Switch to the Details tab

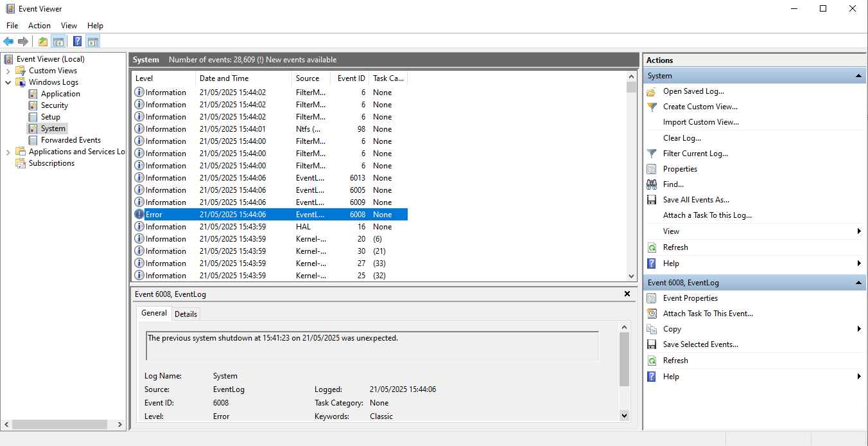tap(186, 314)
